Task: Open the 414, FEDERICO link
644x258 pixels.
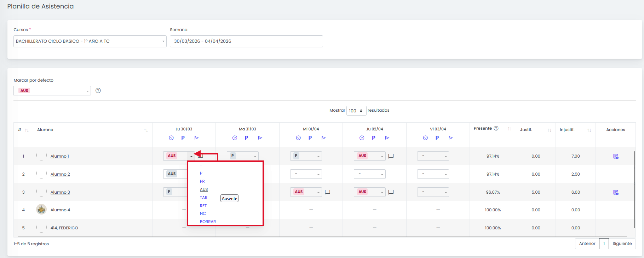Action: click(64, 228)
